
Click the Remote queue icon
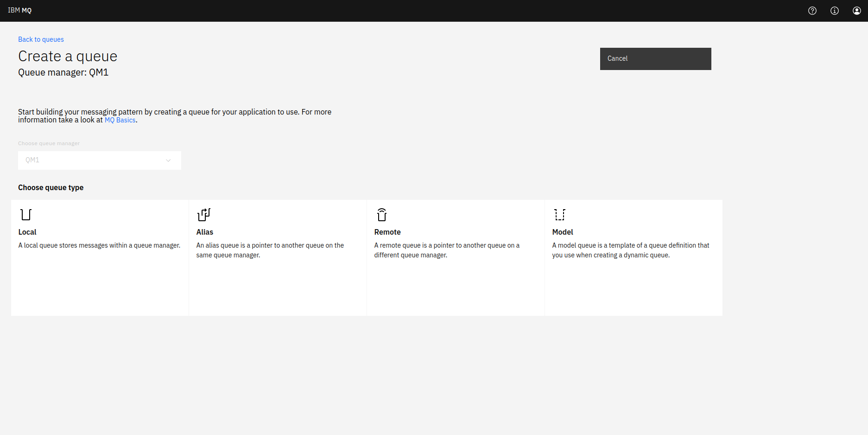(382, 215)
